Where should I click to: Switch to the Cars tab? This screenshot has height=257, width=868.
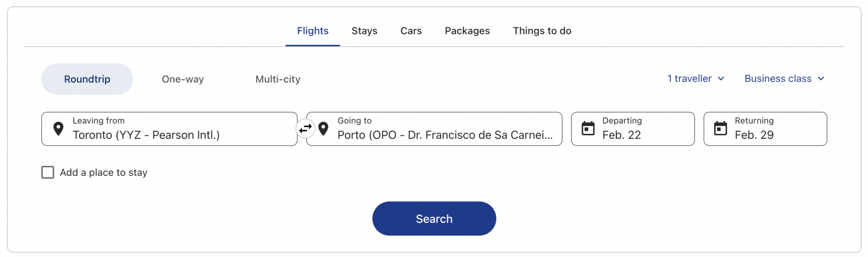coord(411,30)
